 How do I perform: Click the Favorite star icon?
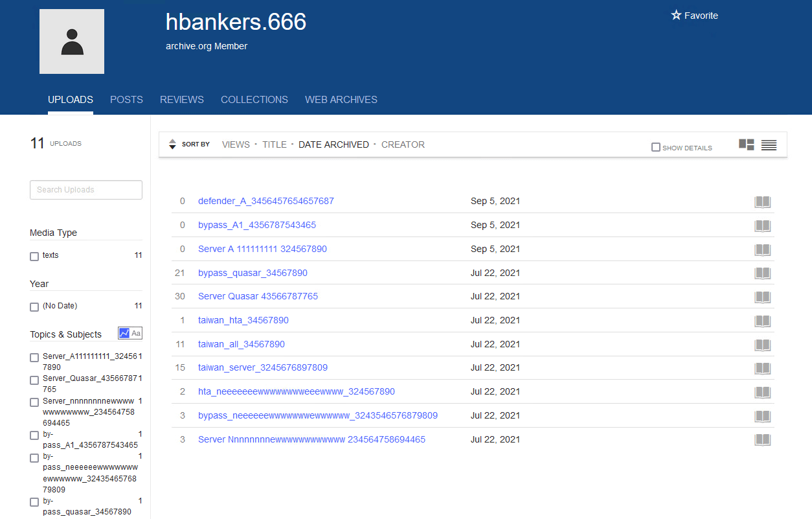(677, 16)
